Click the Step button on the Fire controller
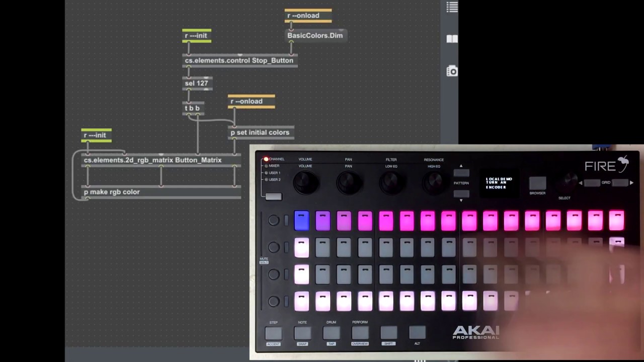 (274, 333)
